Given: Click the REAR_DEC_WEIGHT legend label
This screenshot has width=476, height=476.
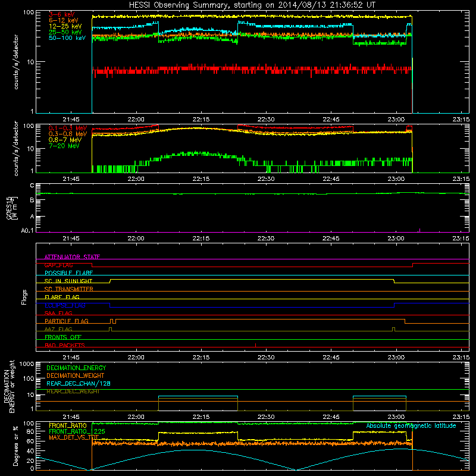Looking at the screenshot, I should pos(73,392).
